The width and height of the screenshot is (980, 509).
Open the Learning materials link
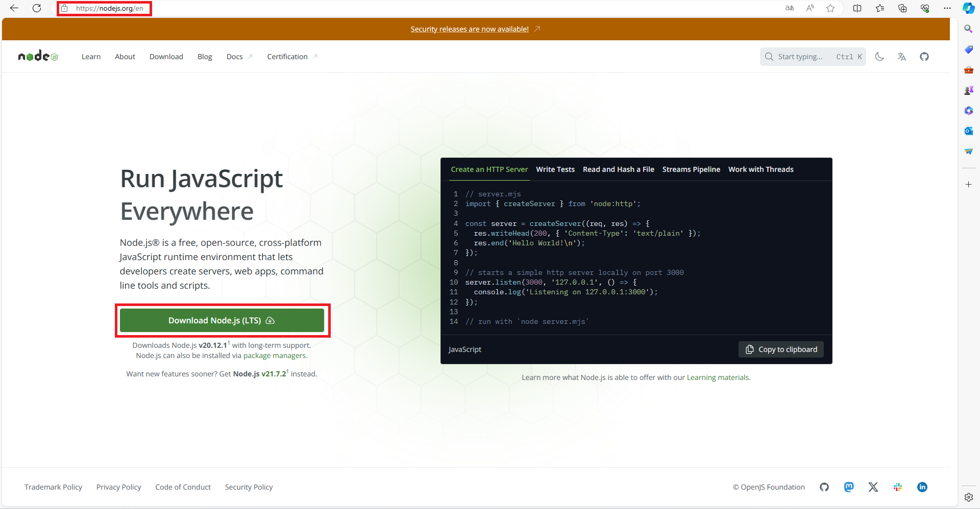click(718, 377)
